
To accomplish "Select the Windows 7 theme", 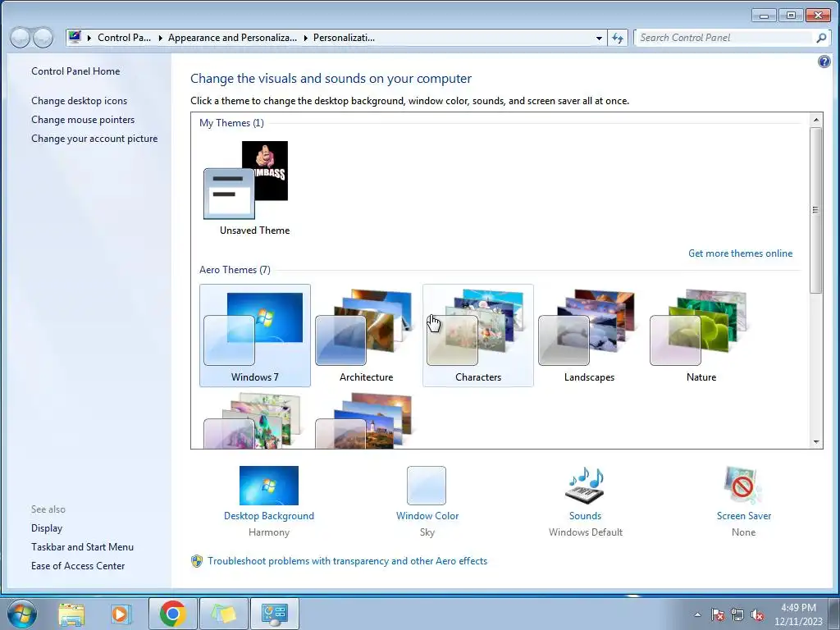I will click(255, 336).
